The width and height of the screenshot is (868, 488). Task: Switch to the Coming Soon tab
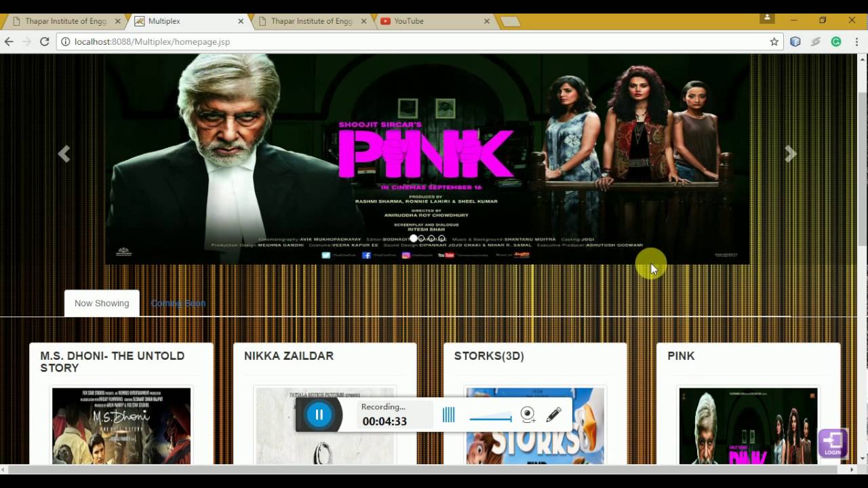pos(178,303)
